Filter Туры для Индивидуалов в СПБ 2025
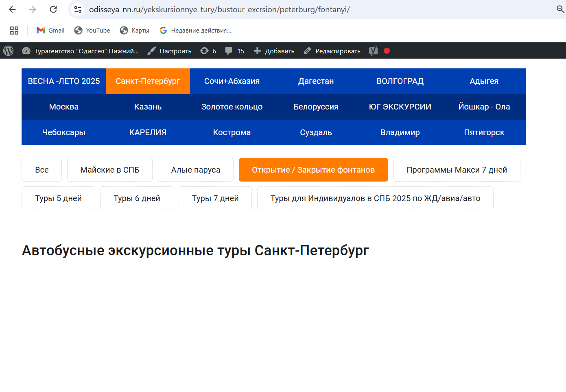Viewport: 566px width, 392px height. [x=375, y=198]
